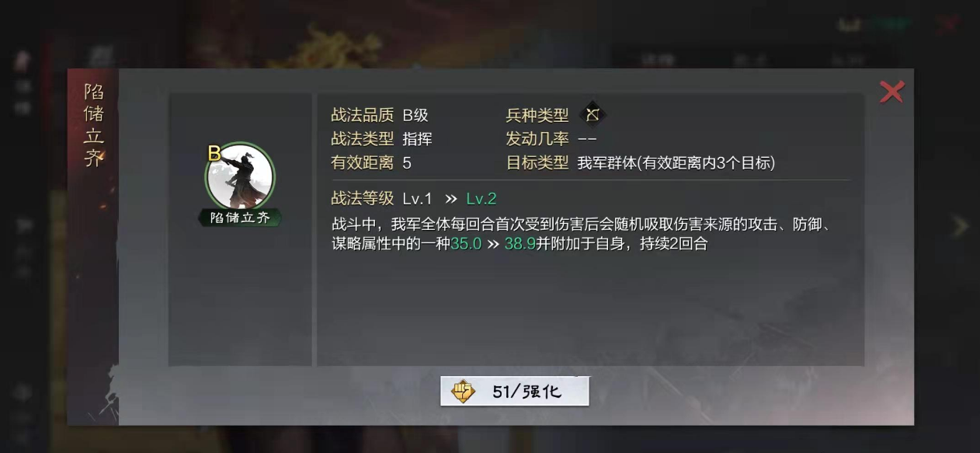Tap the 陷储立齐 nameplate under the portrait
This screenshot has height=453, width=980.
click(240, 218)
